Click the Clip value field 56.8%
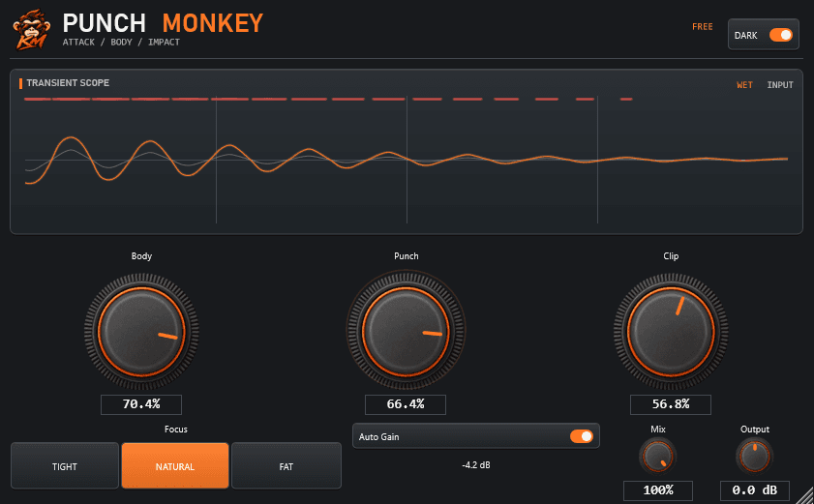This screenshot has width=814, height=504. click(x=671, y=404)
